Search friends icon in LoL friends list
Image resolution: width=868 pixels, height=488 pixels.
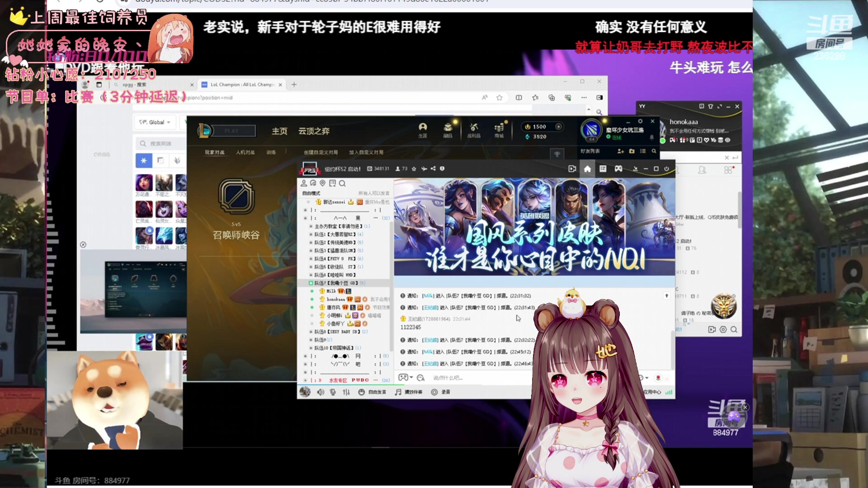coord(654,151)
